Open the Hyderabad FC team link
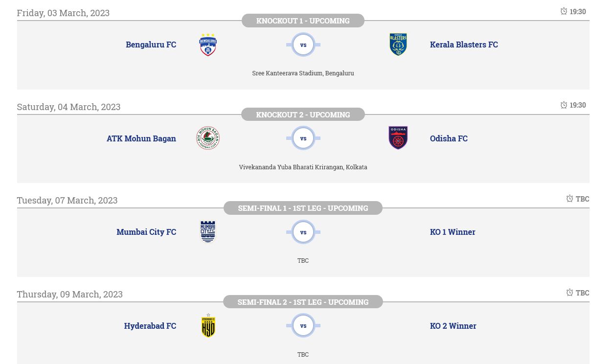Viewport: 615px width, 364px height. [150, 326]
